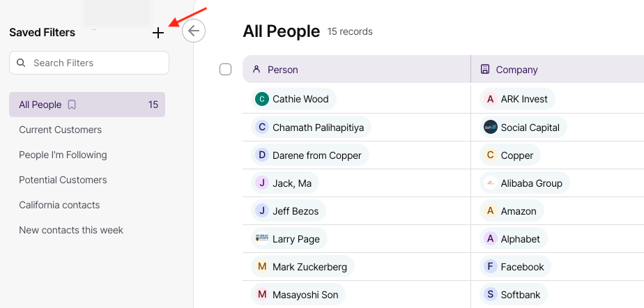Open the Social Capital company chip

[x=523, y=128]
